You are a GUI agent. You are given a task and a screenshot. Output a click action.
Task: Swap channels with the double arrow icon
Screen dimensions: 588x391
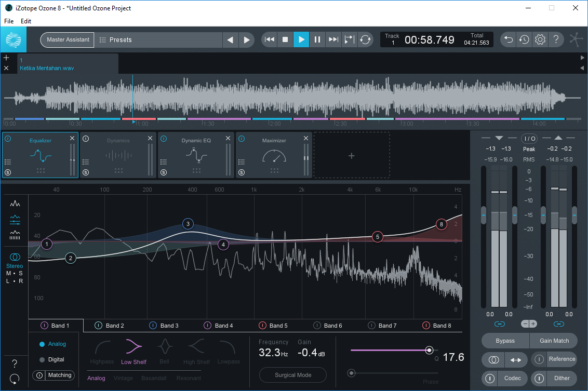point(516,359)
